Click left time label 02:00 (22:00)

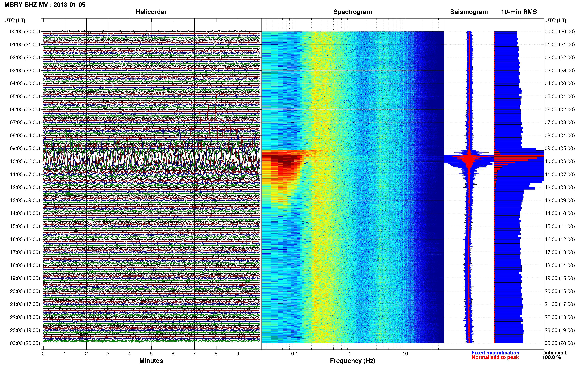(x=25, y=57)
